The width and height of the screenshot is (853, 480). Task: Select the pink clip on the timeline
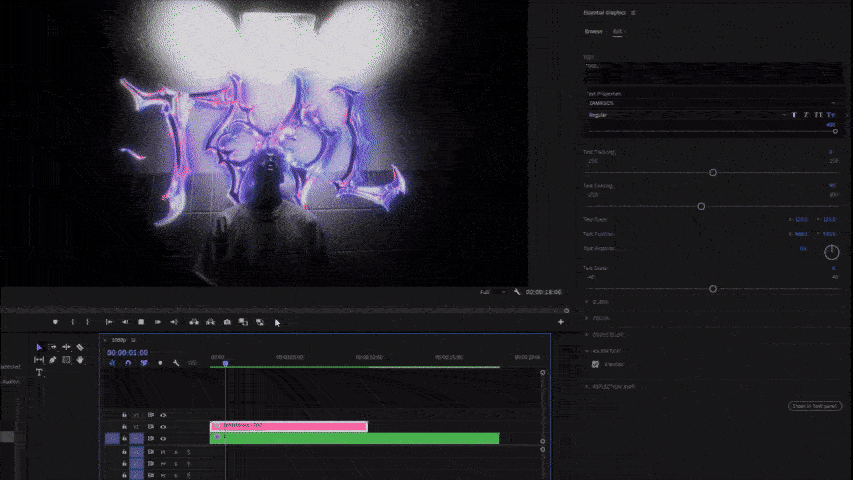tap(288, 426)
